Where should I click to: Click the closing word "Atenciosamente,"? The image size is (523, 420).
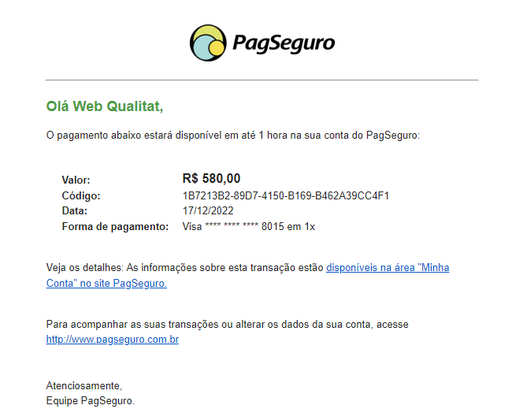[x=84, y=385]
